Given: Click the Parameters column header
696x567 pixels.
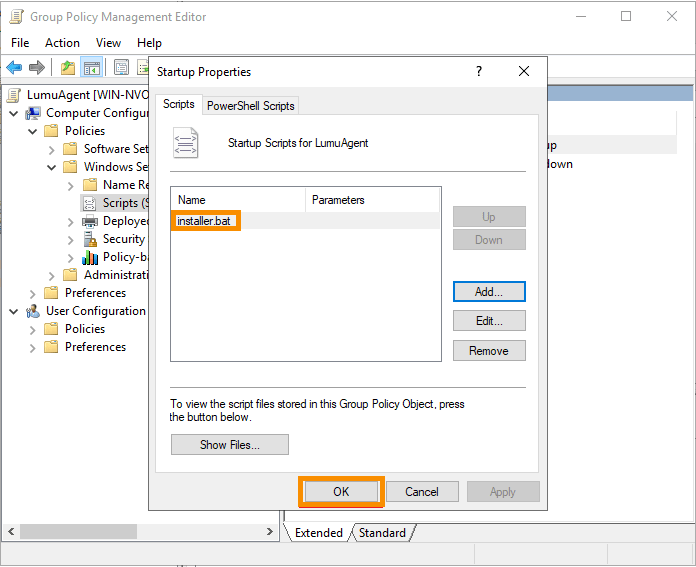Looking at the screenshot, I should (372, 200).
